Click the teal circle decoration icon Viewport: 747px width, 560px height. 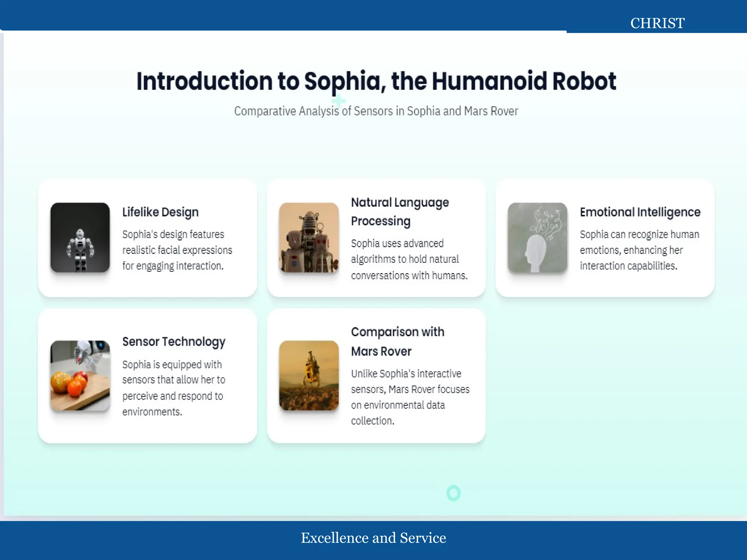pyautogui.click(x=453, y=493)
